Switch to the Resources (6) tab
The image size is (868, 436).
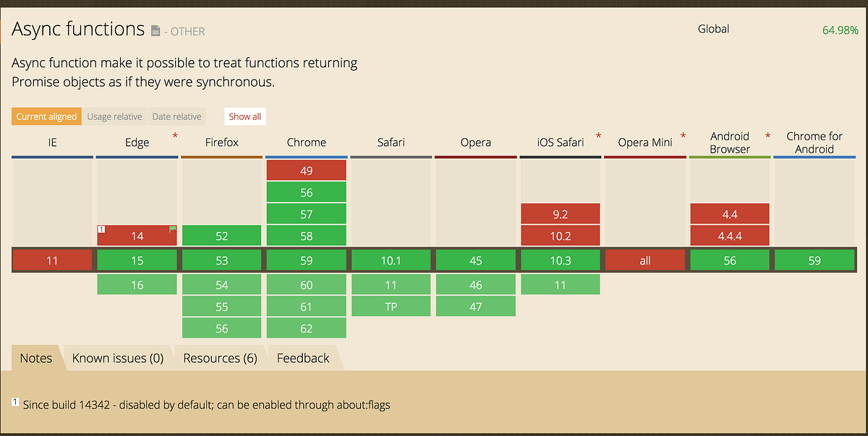coord(221,357)
